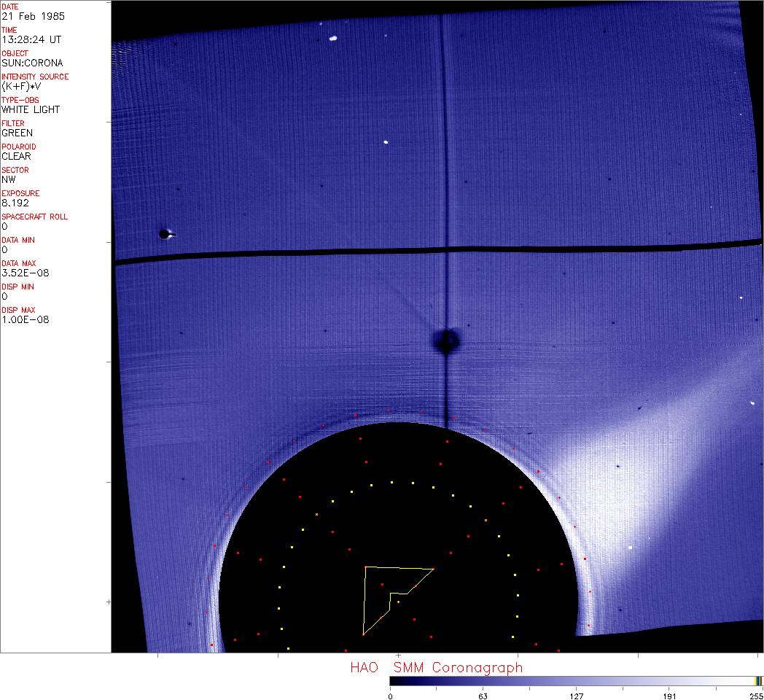
Task: Click the "WHITE LIGHT" observation type value
Action: click(31, 109)
